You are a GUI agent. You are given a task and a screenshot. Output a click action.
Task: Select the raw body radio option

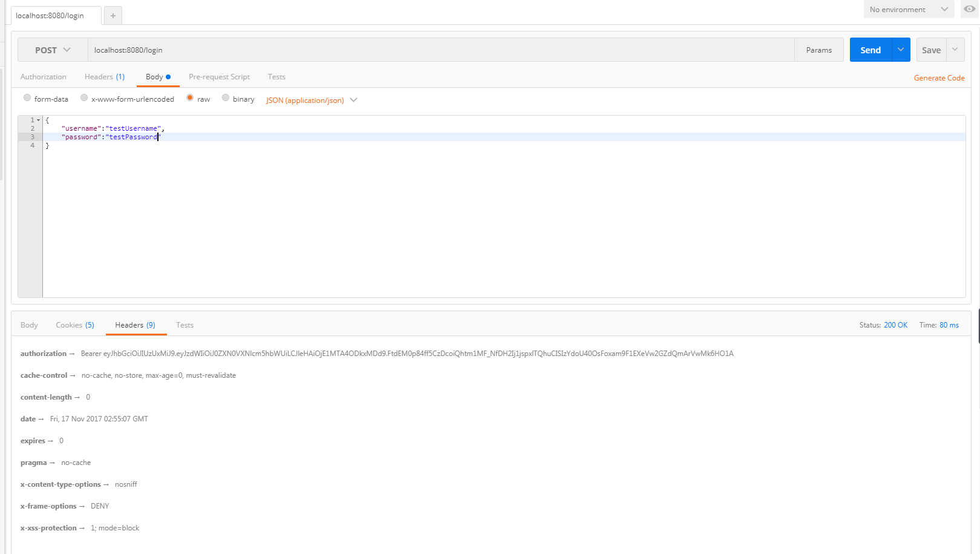tap(190, 98)
